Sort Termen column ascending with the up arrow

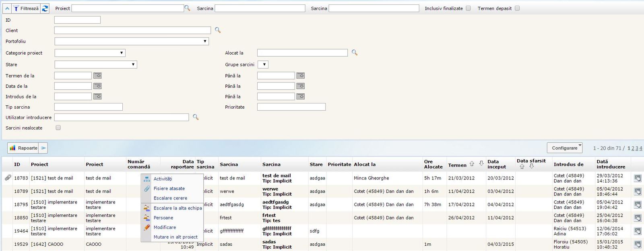pos(472,164)
